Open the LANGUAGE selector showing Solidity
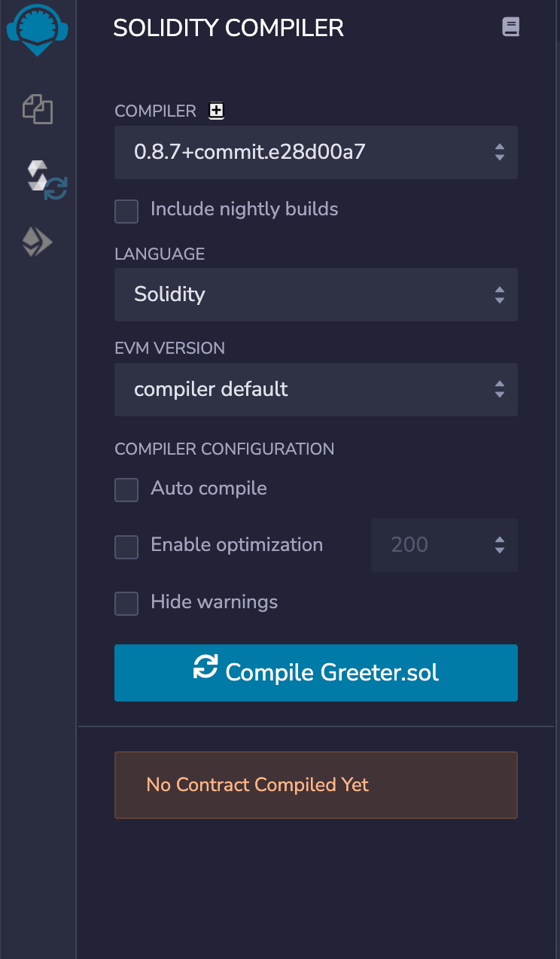The width and height of the screenshot is (560, 959). coord(316,294)
